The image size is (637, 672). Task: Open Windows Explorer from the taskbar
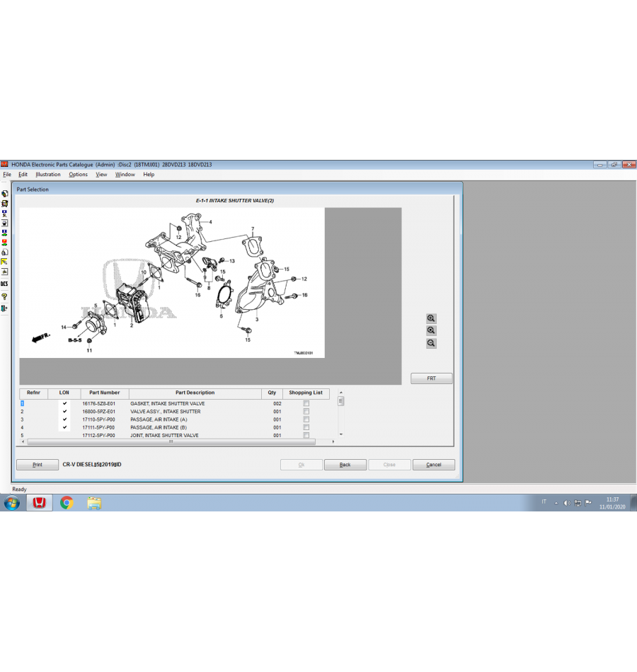click(x=94, y=503)
